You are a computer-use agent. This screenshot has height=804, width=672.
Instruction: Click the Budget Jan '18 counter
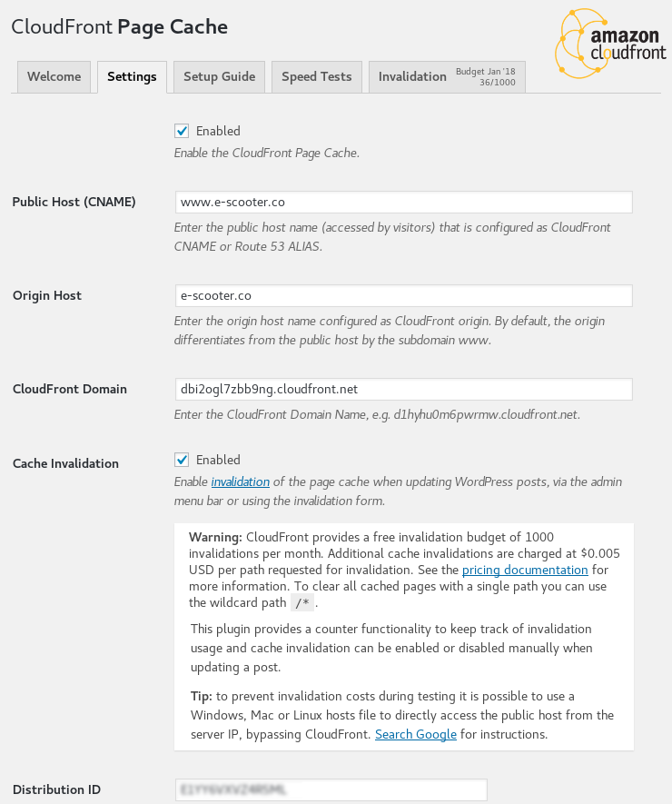coord(486,77)
